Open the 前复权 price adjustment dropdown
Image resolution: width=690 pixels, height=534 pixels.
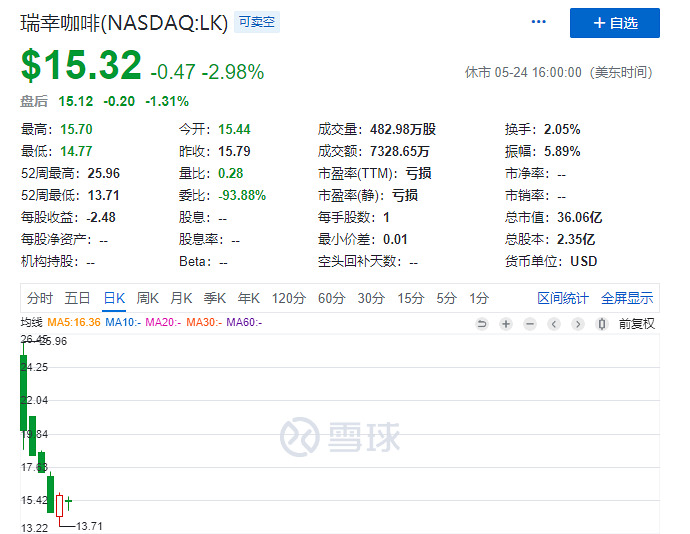tap(636, 324)
